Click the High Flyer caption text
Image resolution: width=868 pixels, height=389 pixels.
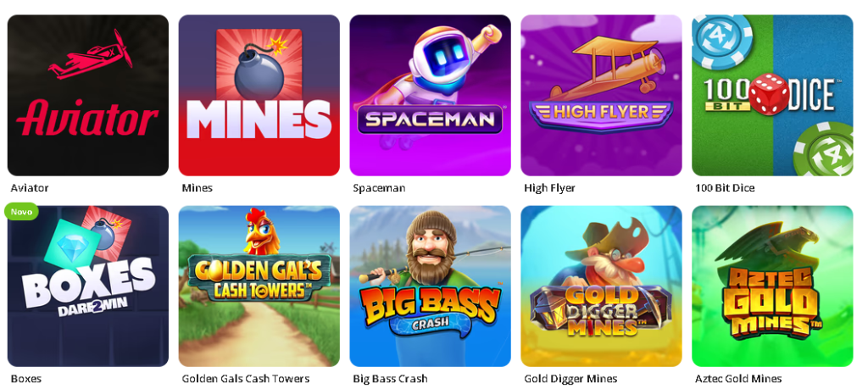point(549,188)
